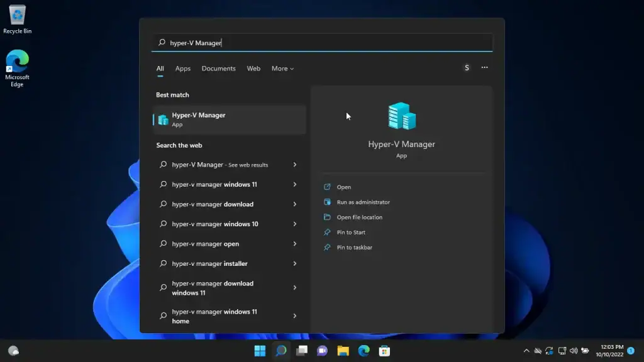Show hidden icons in the system tray
This screenshot has height=362, width=644.
[x=526, y=351]
